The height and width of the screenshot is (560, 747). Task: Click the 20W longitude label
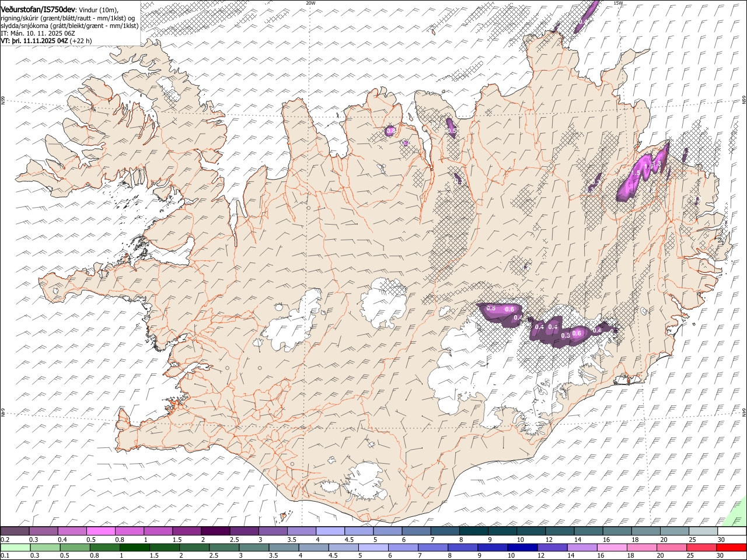click(310, 3)
